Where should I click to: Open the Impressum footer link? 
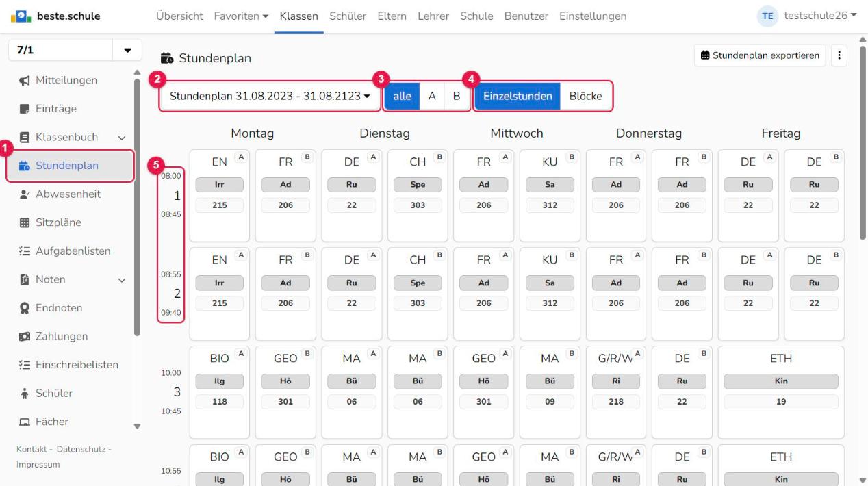[38, 464]
